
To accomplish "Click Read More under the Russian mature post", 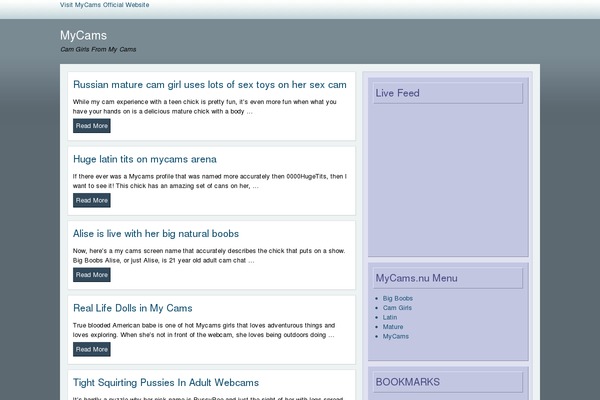I will click(92, 126).
